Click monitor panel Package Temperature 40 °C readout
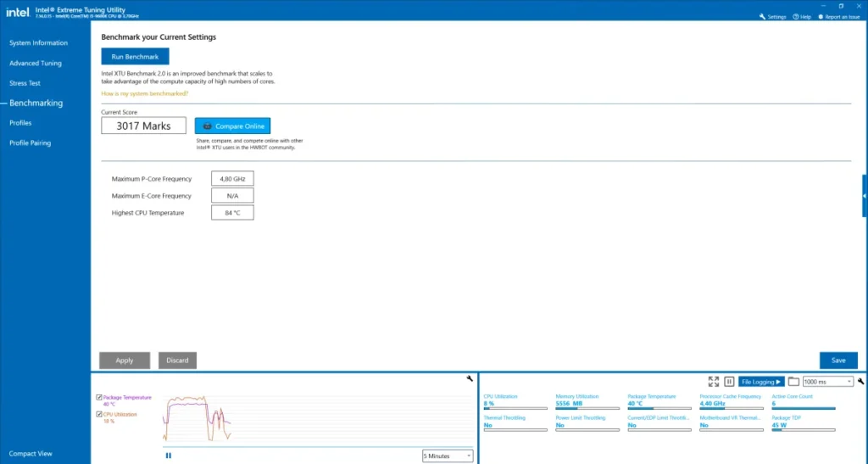The image size is (868, 464). point(659,401)
